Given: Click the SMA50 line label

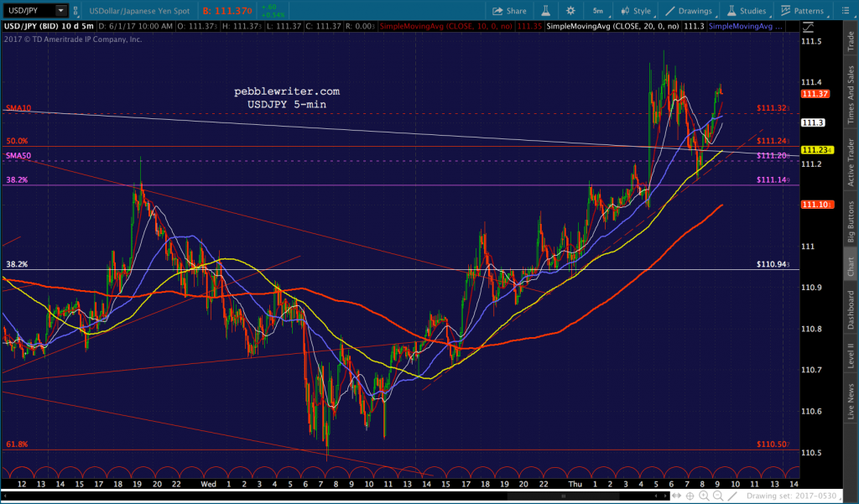Looking at the screenshot, I should click(x=18, y=156).
